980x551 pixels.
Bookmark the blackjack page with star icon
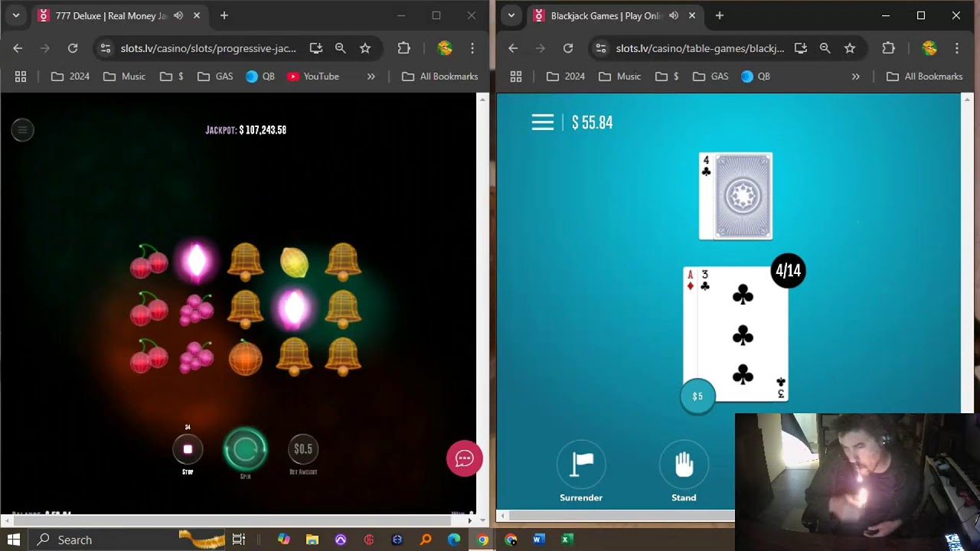point(850,48)
